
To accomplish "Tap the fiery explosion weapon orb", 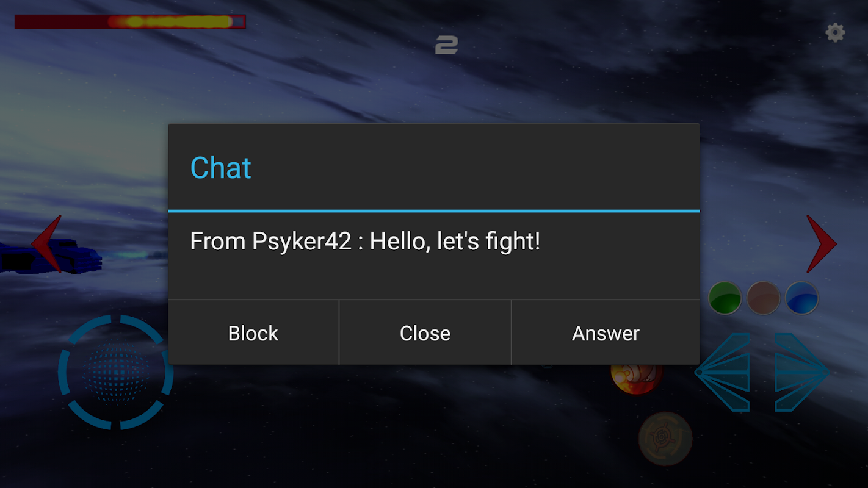I will [x=636, y=379].
